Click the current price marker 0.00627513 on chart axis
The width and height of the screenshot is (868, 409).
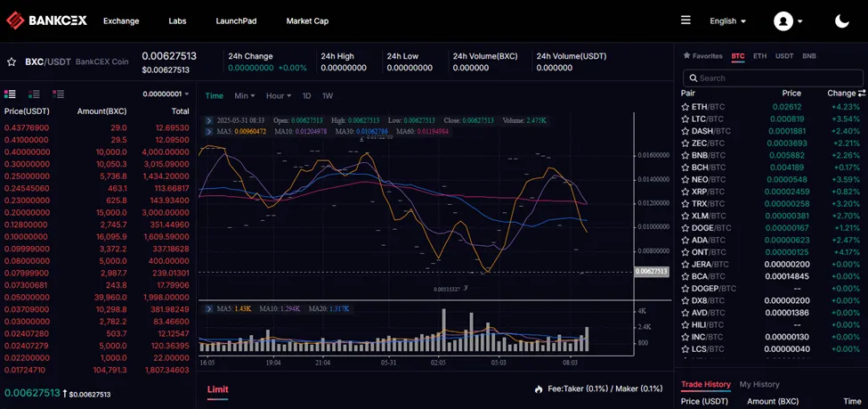(x=651, y=272)
